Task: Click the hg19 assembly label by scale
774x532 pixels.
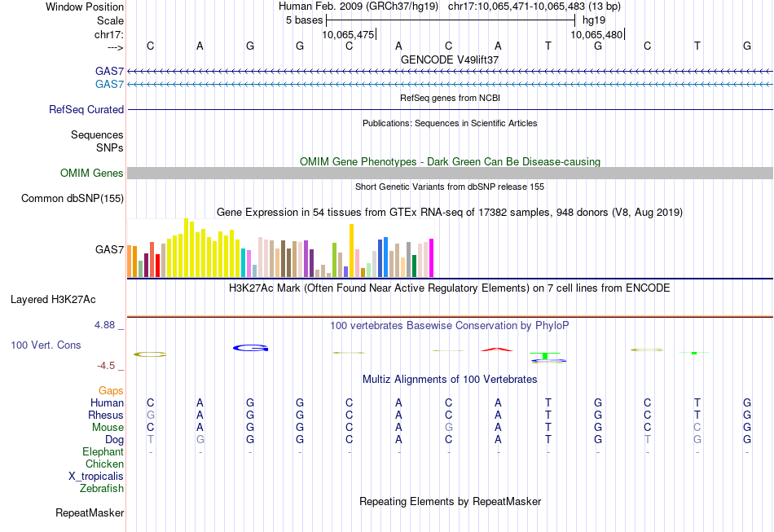Action: tap(594, 20)
